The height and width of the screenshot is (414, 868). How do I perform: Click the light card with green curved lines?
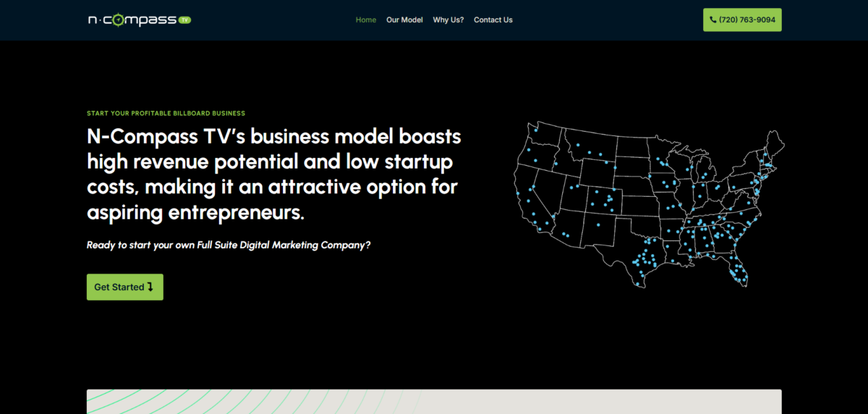coord(434,402)
